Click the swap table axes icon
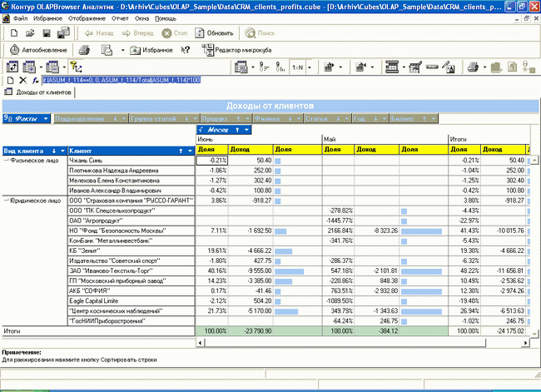The width and height of the screenshot is (541, 392). pos(12,67)
